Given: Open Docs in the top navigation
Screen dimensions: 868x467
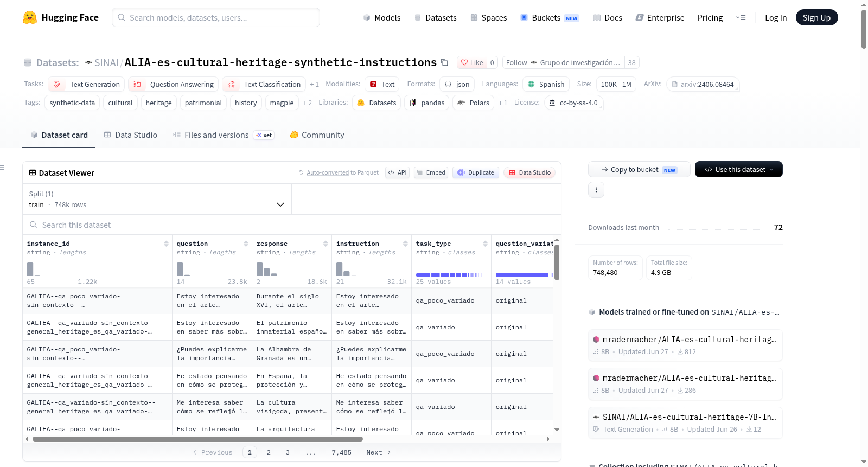Looking at the screenshot, I should click(x=607, y=17).
